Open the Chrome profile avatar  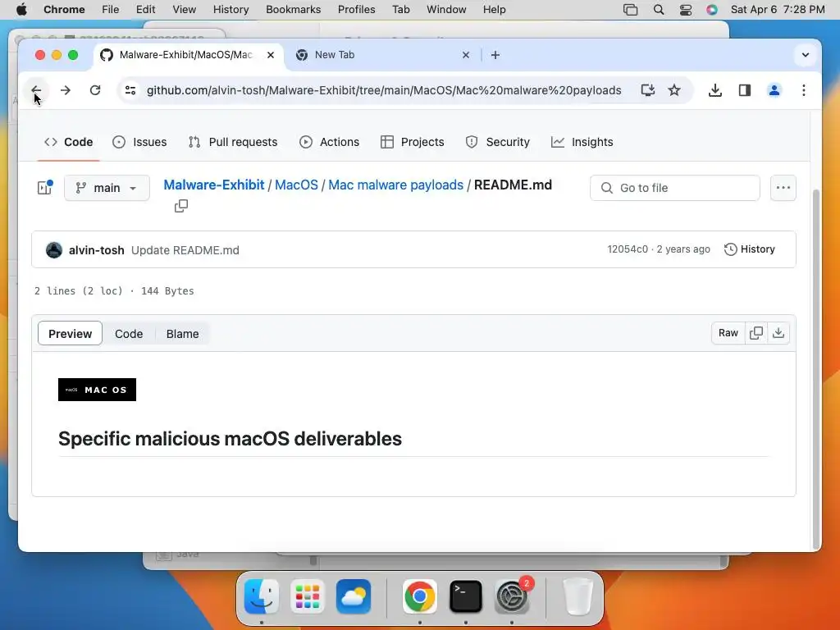click(x=774, y=90)
